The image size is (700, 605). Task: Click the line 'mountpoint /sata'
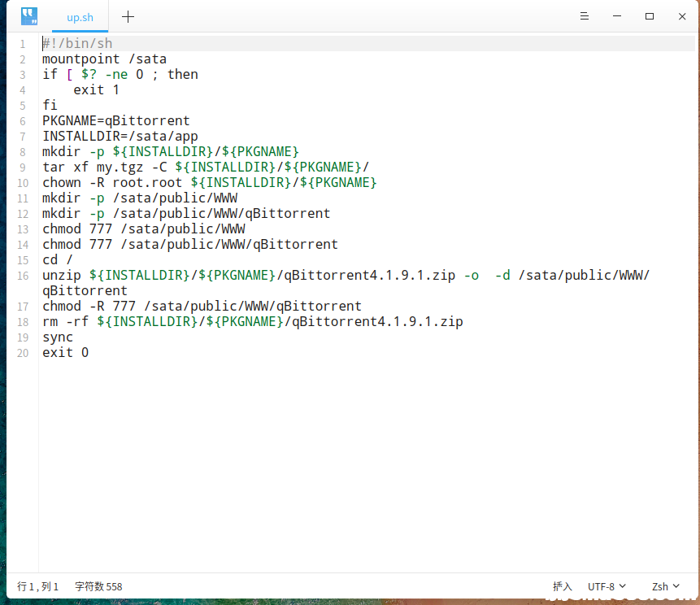point(104,59)
